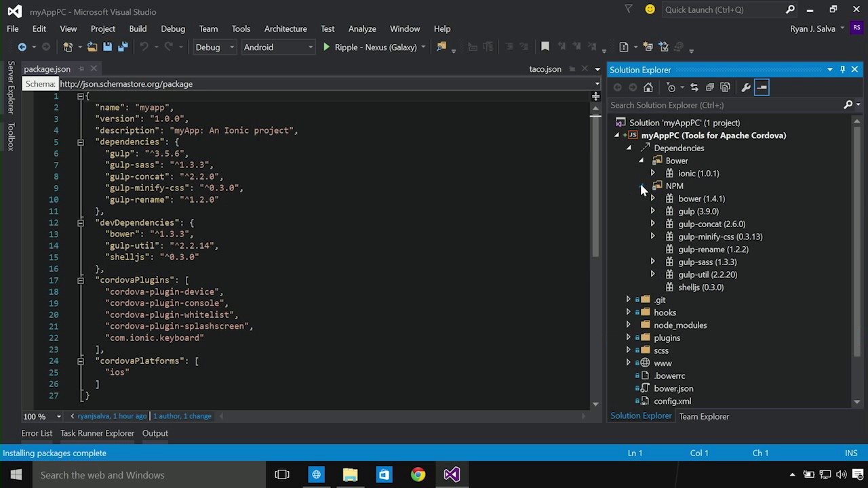Collapse the Dependencies node
Screen dimensions: 868x488
(x=629, y=148)
